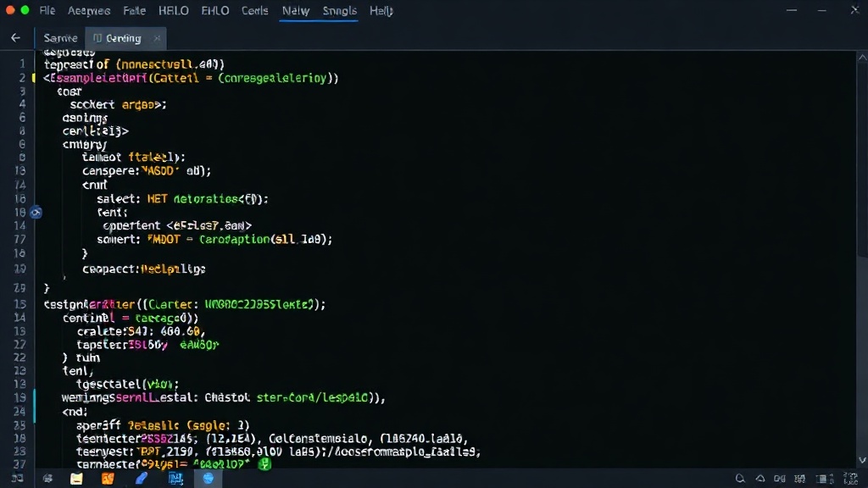The image size is (868, 488).
Task: Click the 'teenyest' code line
Action: 278,452
